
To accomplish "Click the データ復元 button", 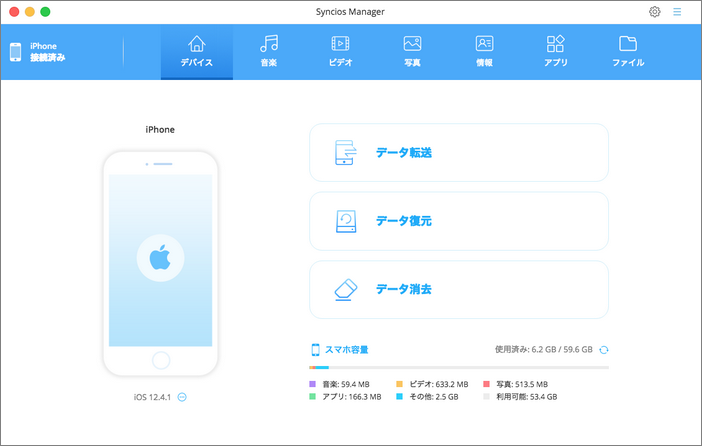I will click(x=459, y=221).
